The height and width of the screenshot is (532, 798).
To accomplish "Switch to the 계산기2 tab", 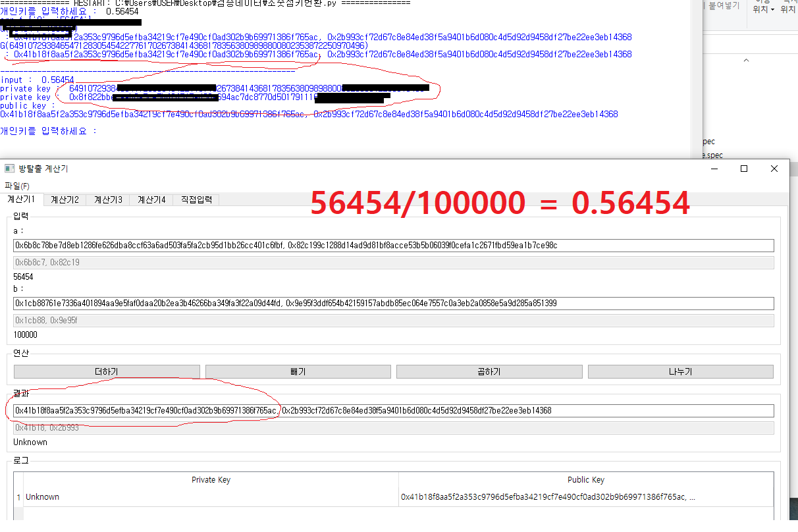I will (x=65, y=199).
